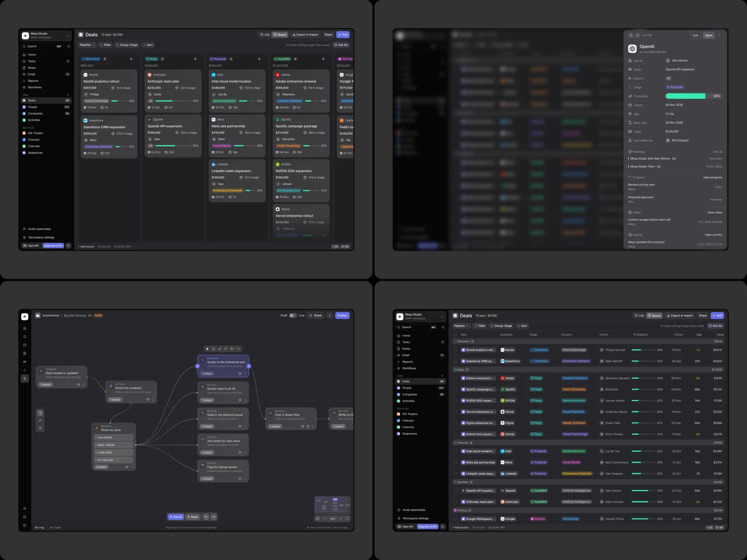
Task: Open Pipeline dropdown in board view window
Action: pyautogui.click(x=87, y=45)
